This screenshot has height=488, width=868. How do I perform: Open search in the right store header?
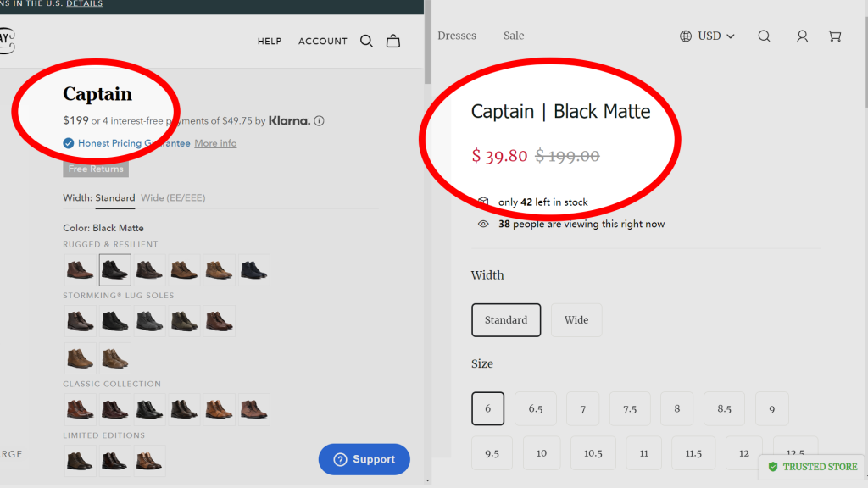click(764, 36)
